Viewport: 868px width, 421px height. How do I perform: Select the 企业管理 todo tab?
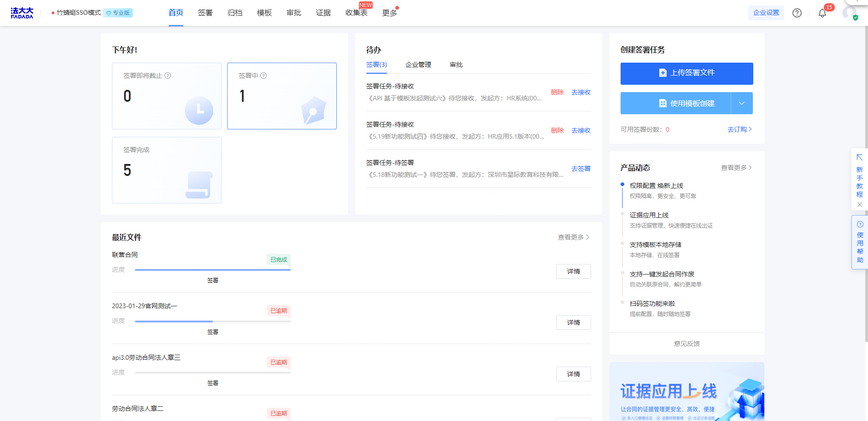click(x=418, y=64)
